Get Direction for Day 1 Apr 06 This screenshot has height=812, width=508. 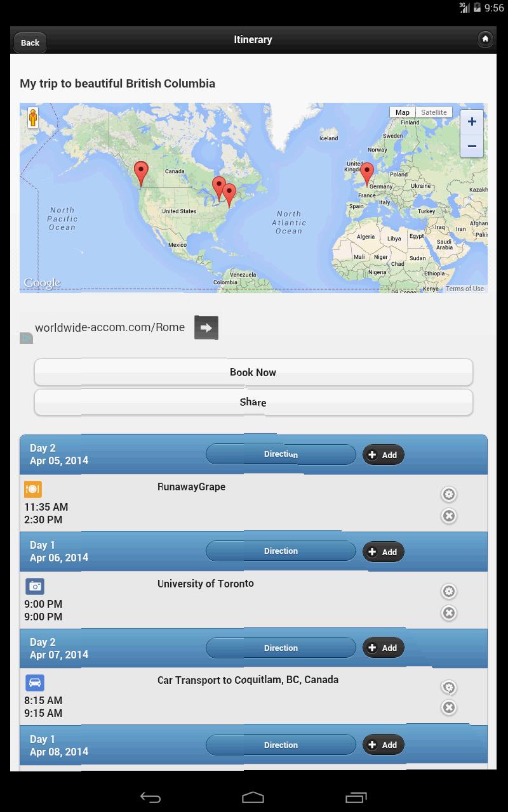tap(281, 551)
